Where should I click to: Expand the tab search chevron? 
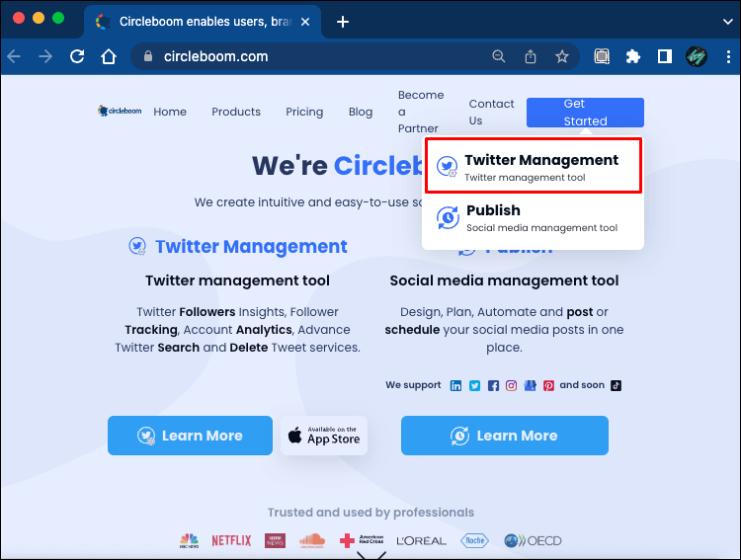728,22
